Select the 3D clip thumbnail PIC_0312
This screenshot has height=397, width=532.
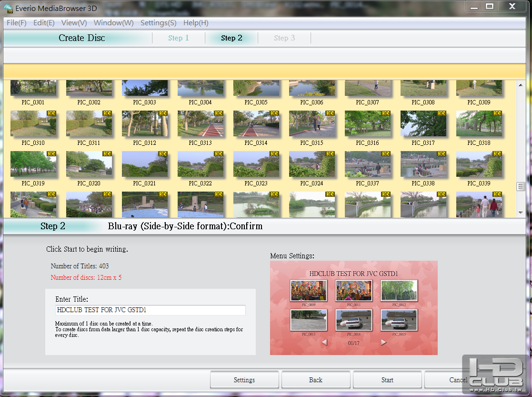145,123
